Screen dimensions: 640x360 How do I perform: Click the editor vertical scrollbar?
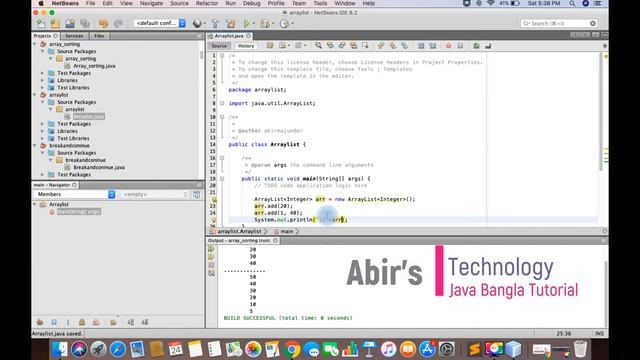601,110
